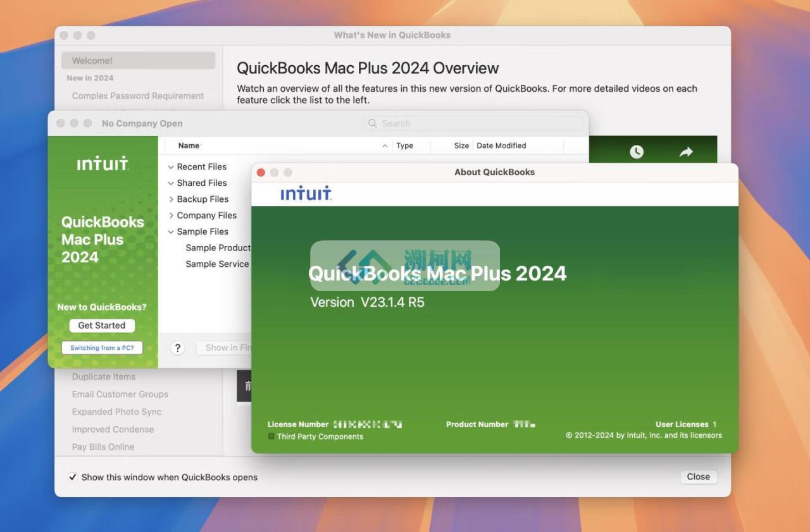Click the Get Started button
This screenshot has width=810, height=532.
[102, 325]
